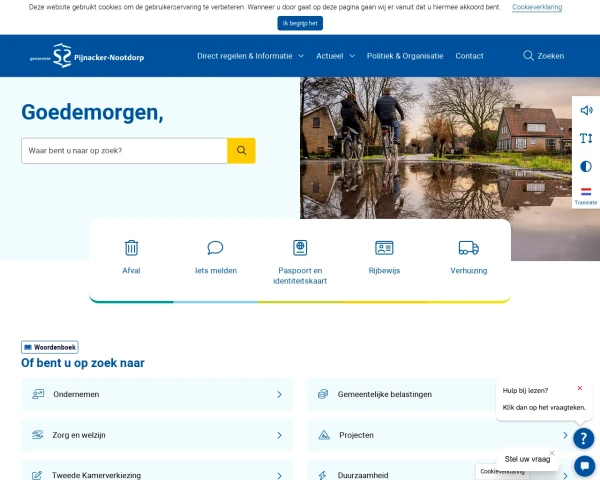Expand Direct regelen & Informatie menu
Screen dimensions: 600x480
click(x=251, y=56)
